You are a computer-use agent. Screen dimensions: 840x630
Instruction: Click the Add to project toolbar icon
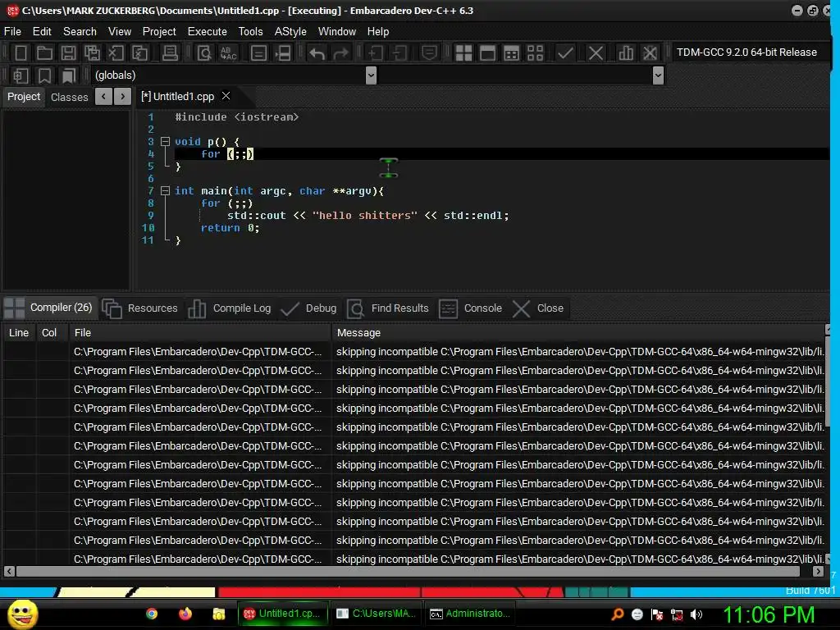[376, 52]
